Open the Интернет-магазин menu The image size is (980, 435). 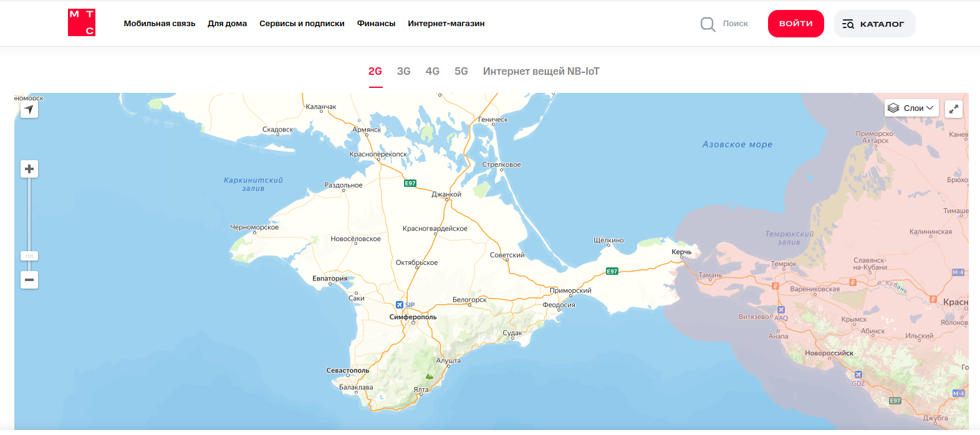[x=446, y=24]
